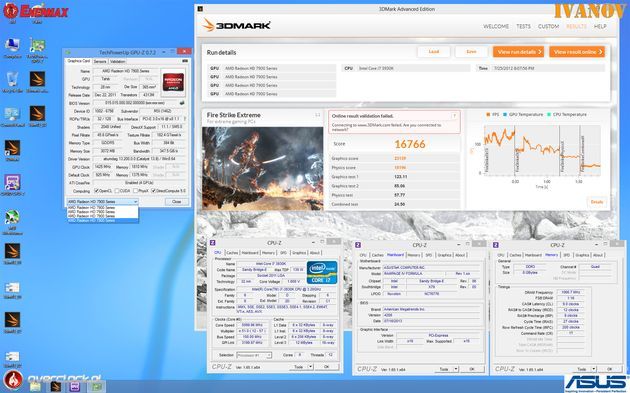Click the 3DMark logo in the header
This screenshot has height=393, width=630.
pos(236,25)
